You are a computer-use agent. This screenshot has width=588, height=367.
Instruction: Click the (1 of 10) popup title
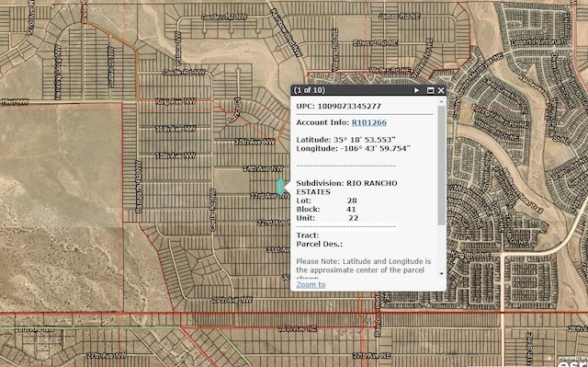coord(310,90)
